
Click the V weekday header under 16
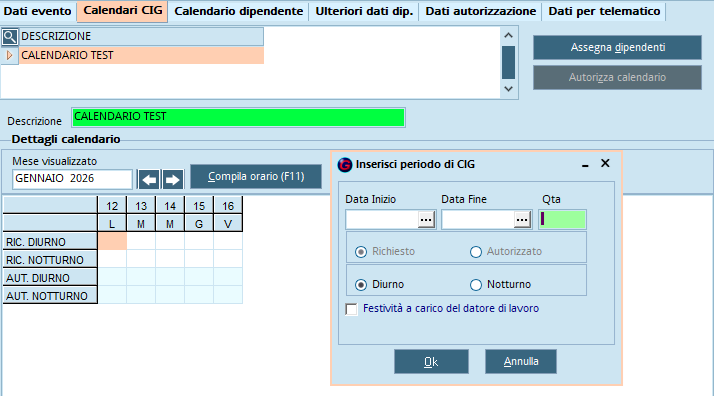point(228,224)
